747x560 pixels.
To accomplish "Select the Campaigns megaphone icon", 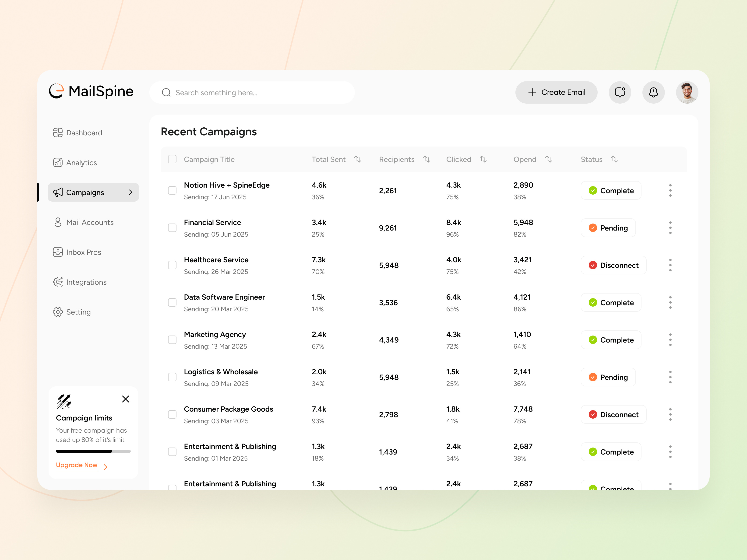I will point(58,192).
